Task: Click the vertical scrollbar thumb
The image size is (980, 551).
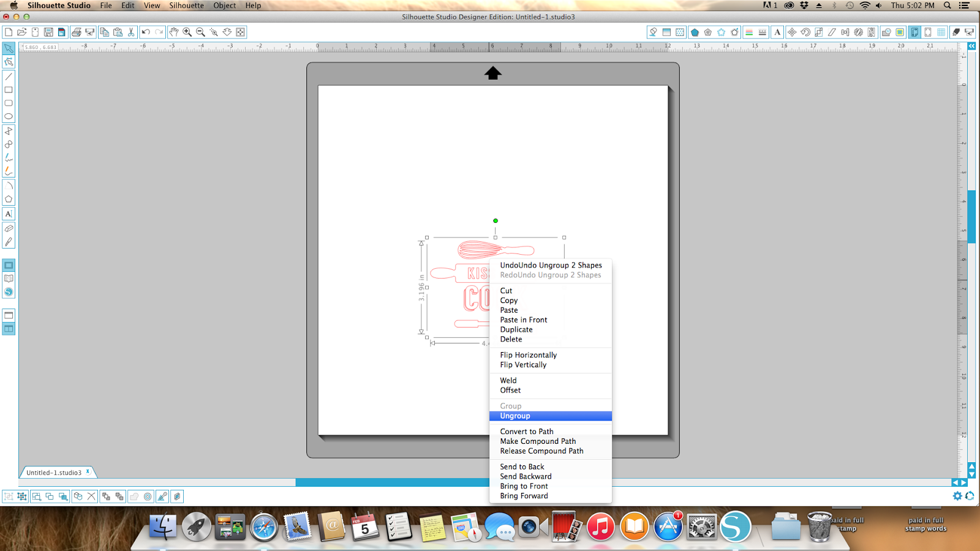Action: [x=971, y=217]
